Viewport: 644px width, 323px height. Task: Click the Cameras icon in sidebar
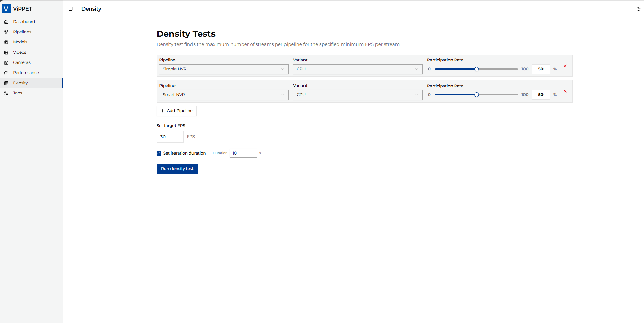tap(6, 62)
